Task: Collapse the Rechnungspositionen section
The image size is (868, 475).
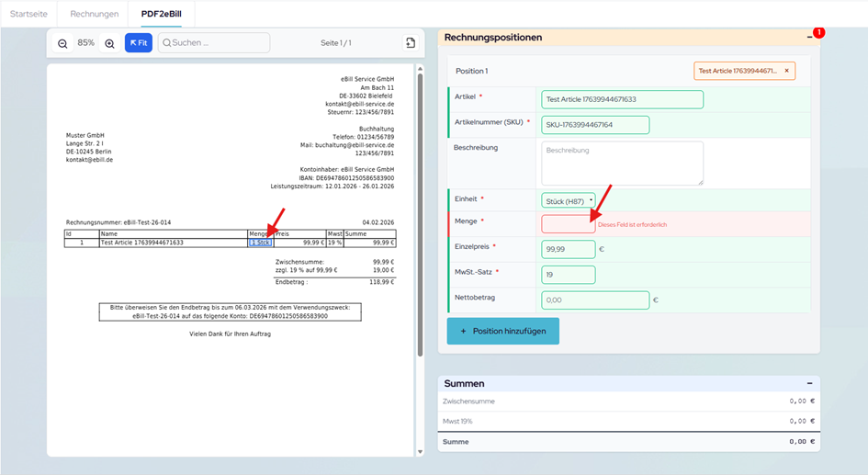Action: pos(809,38)
